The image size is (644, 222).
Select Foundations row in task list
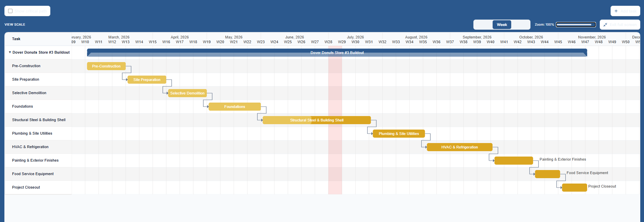pos(38,107)
